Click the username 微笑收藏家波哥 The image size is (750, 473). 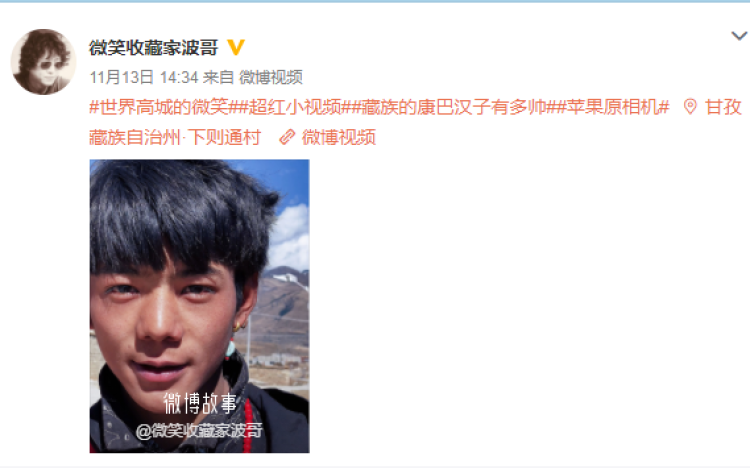pyautogui.click(x=154, y=48)
